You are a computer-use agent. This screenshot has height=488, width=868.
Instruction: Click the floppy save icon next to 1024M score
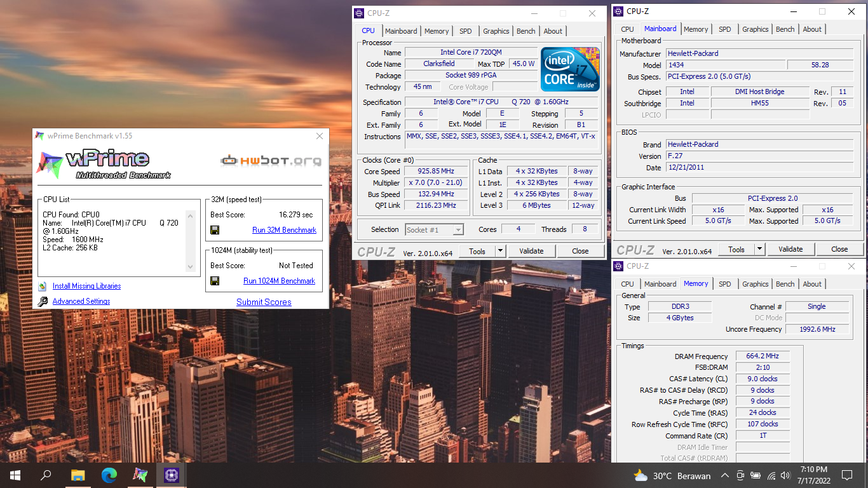pos(215,281)
